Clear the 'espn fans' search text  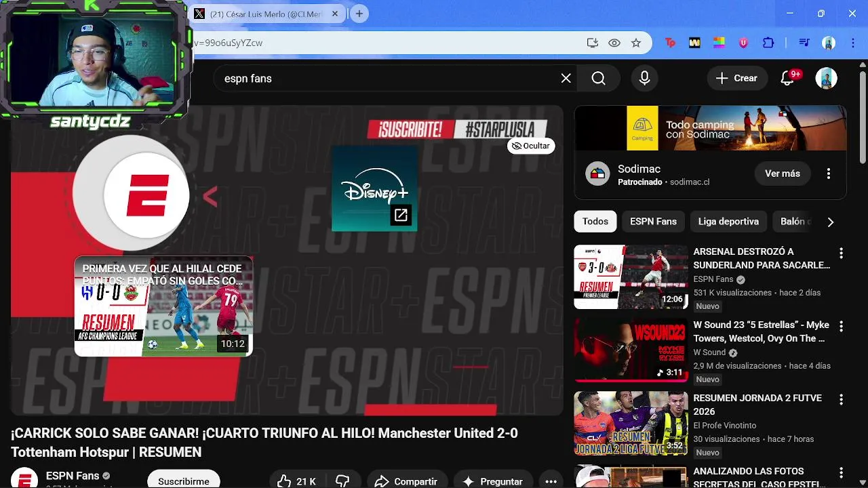point(566,79)
